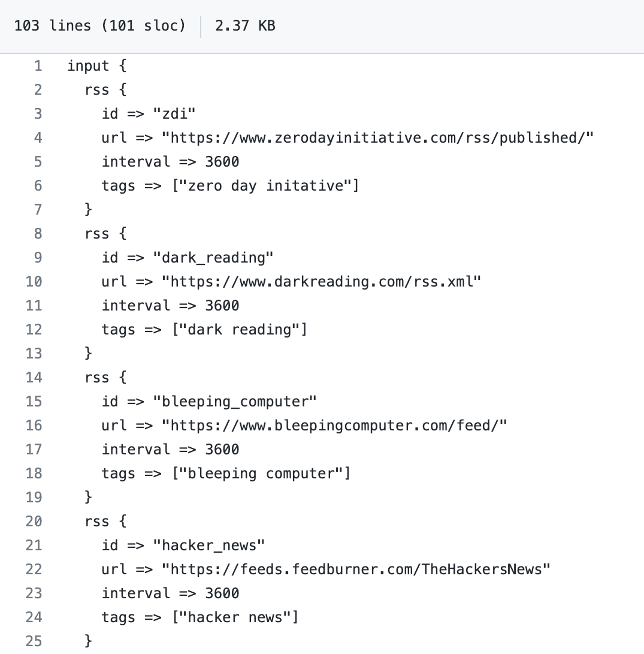Click the zerodayinitiative RSS URL string

377,138
